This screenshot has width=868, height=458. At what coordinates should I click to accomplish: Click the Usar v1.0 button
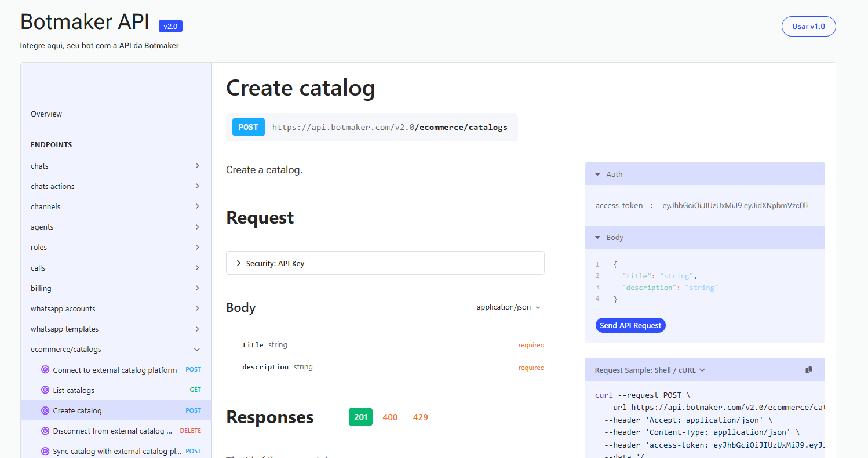[x=808, y=27]
